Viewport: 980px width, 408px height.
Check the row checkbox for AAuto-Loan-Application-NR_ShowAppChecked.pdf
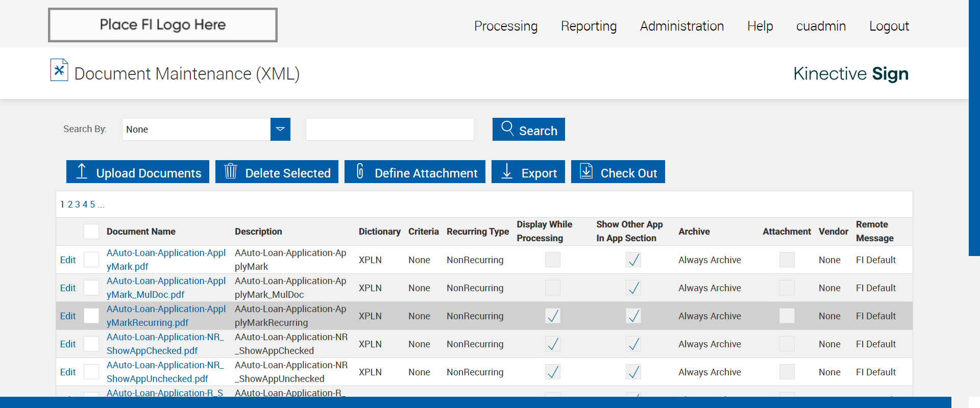click(91, 344)
